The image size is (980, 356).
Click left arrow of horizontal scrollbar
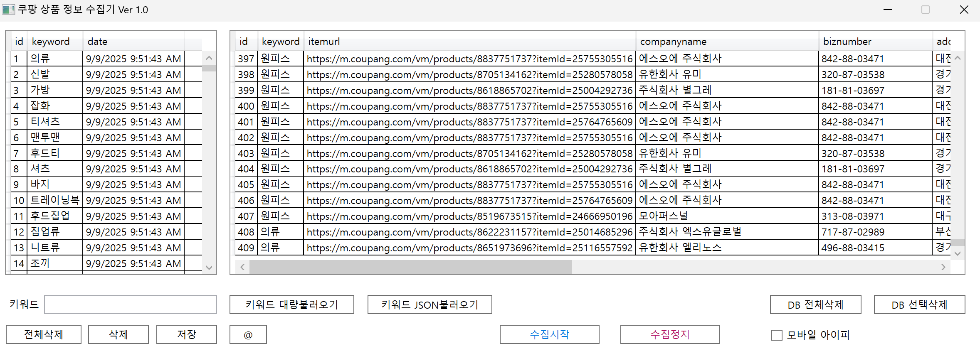pyautogui.click(x=242, y=267)
